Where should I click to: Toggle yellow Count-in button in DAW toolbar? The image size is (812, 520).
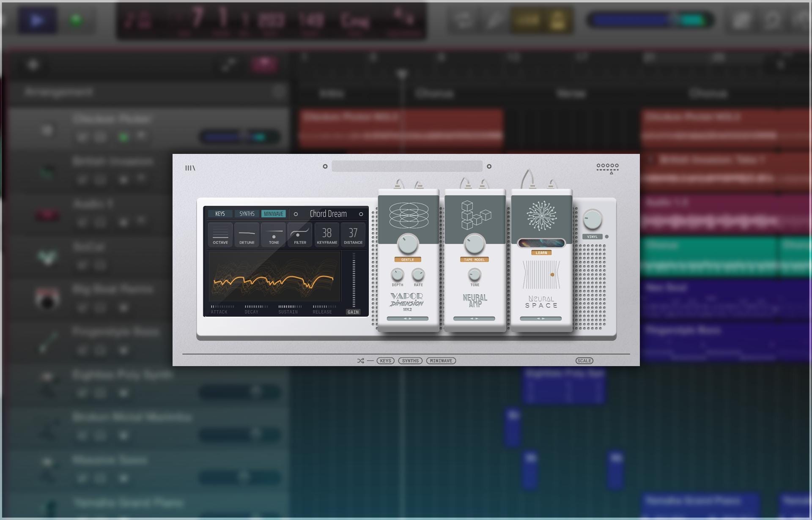527,20
